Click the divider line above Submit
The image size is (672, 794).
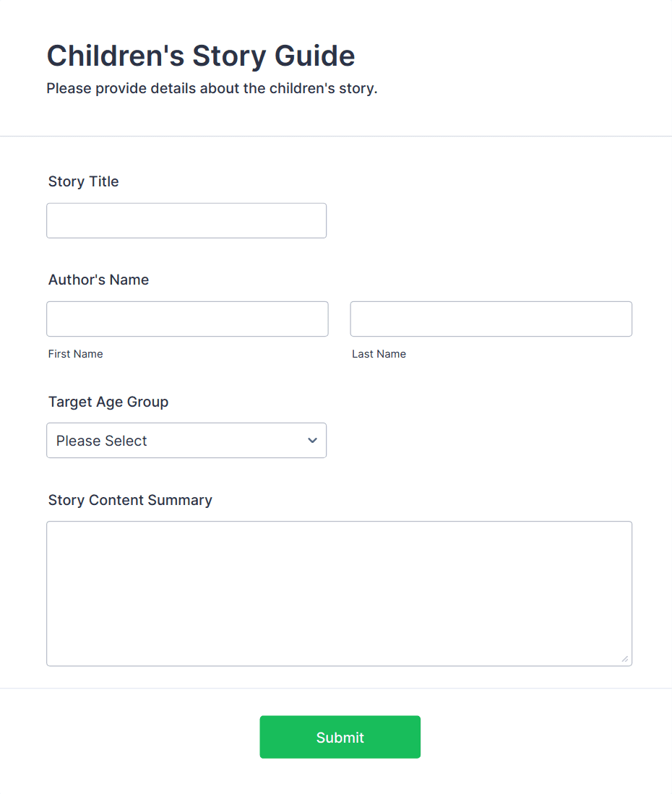[x=336, y=688]
